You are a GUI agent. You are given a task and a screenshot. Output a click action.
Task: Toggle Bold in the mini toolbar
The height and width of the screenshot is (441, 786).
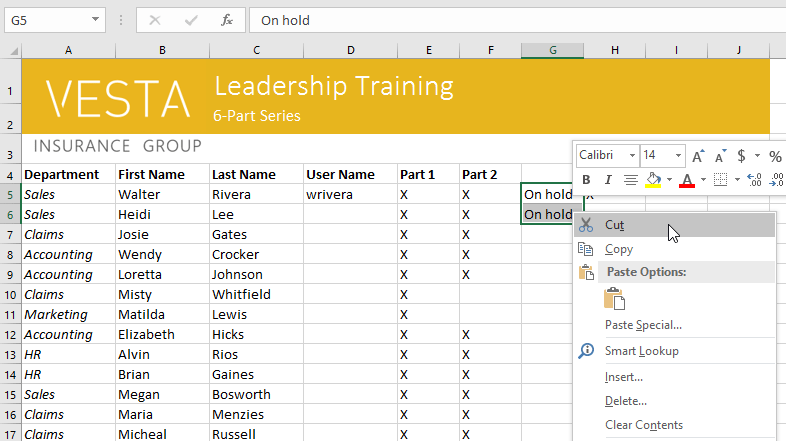[x=587, y=180]
